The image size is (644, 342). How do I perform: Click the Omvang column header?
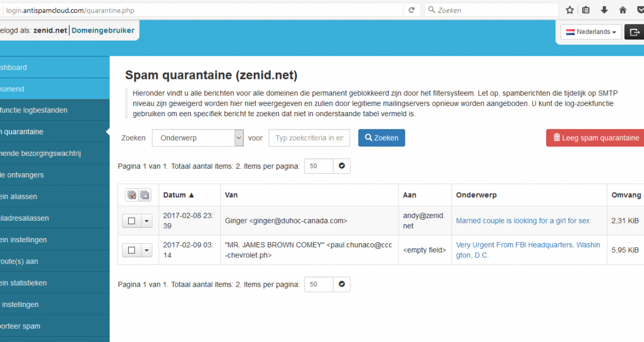[626, 195]
